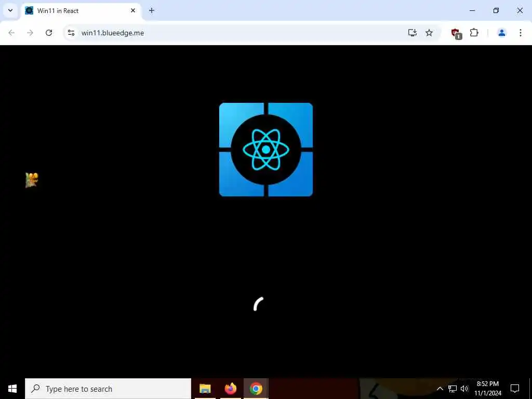Close the Chrome window
The image size is (532, 399).
520,10
